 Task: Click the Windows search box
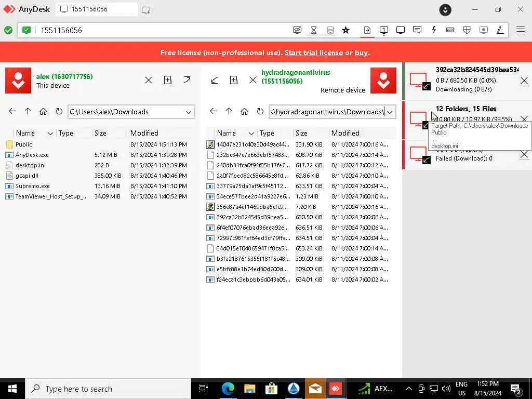click(x=108, y=389)
